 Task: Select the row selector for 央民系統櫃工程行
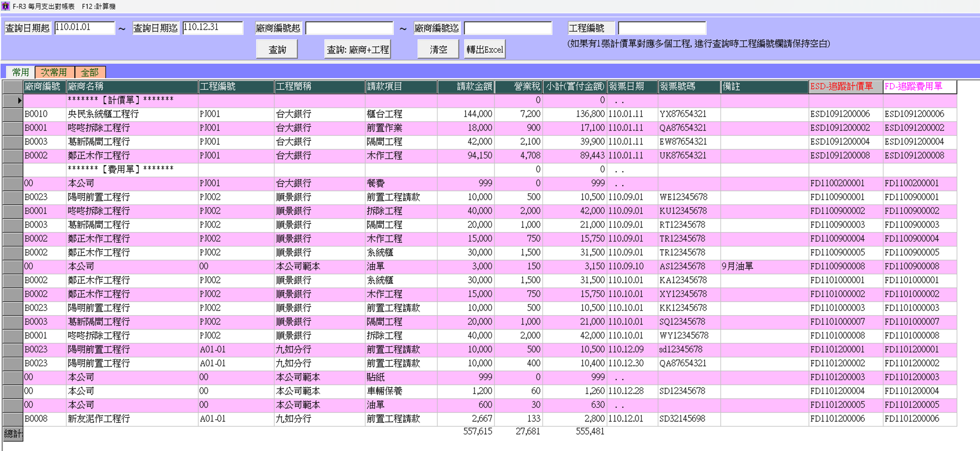click(12, 114)
